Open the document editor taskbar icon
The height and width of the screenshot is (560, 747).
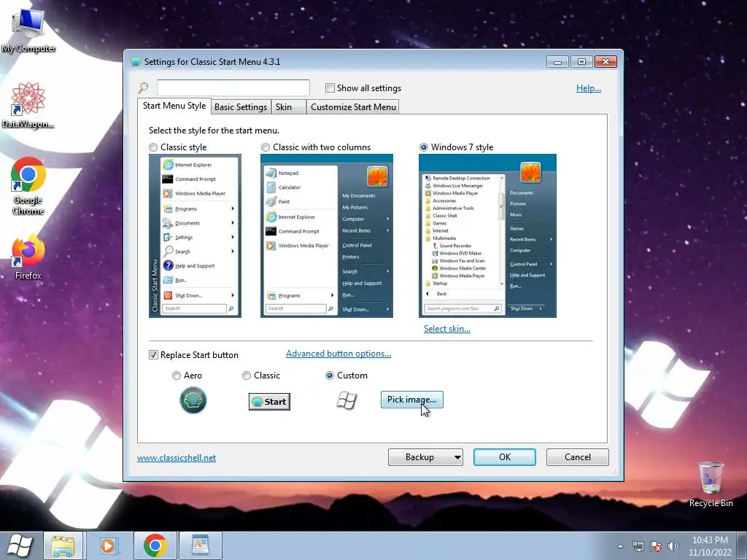pos(201,545)
